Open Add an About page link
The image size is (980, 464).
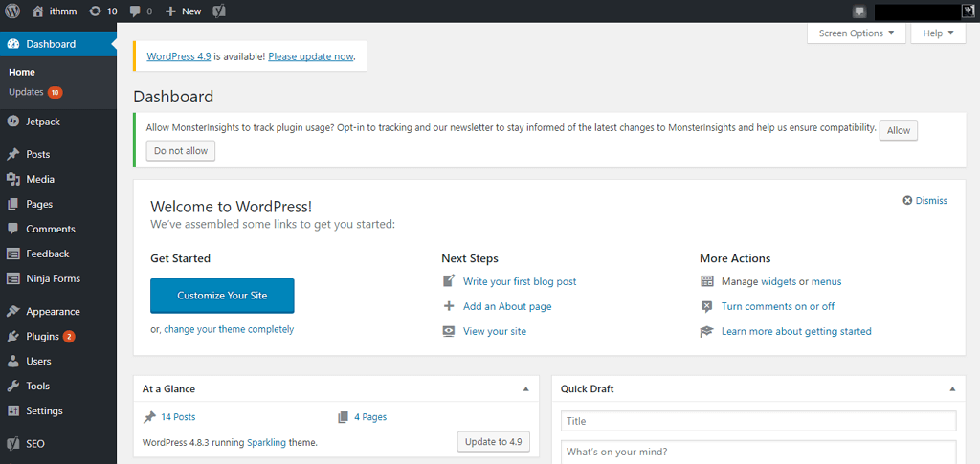(x=507, y=307)
